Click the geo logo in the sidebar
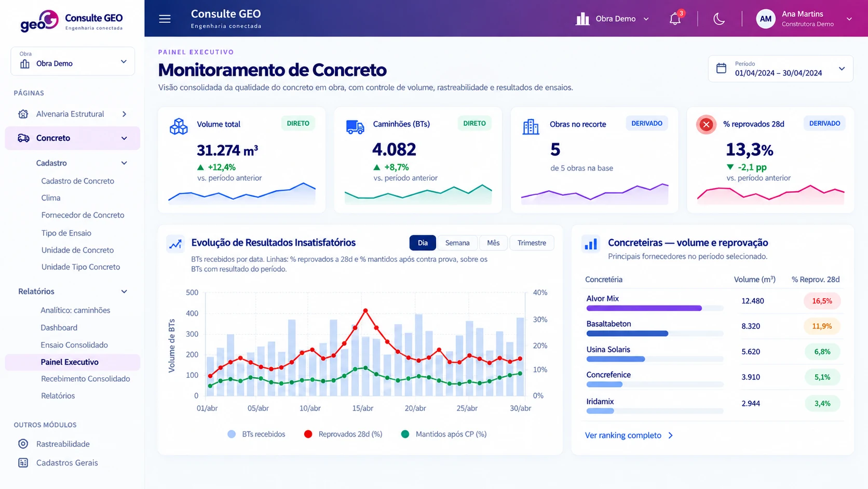 tap(39, 20)
